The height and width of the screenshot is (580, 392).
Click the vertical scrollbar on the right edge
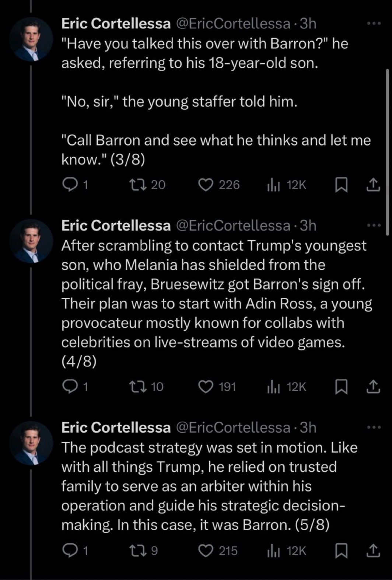387,151
